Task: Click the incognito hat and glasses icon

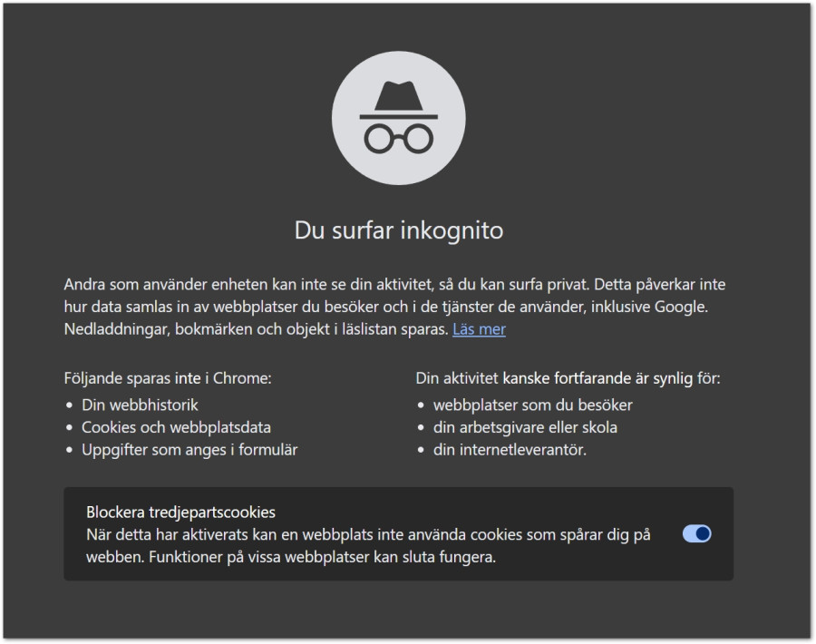Action: (x=399, y=118)
